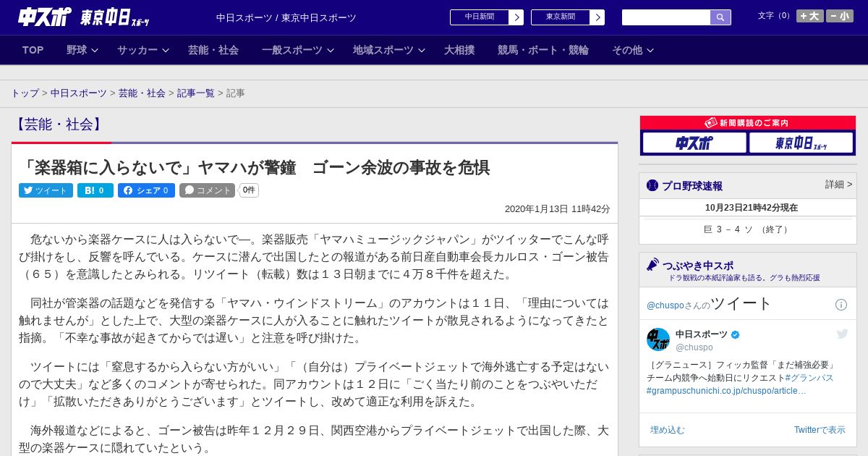Click the Twitterで表示 link
This screenshot has width=868, height=456.
(x=820, y=430)
